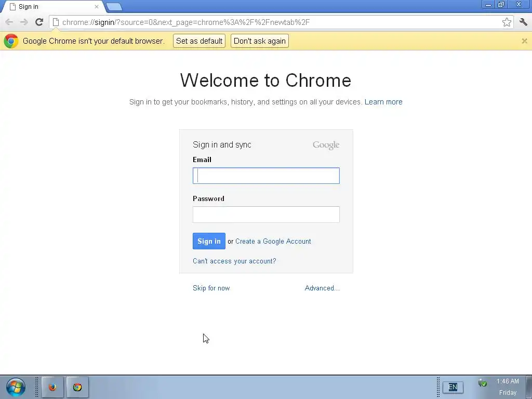Viewport: 532px width, 399px height.
Task: Bookmark this page with the star icon
Action: (507, 22)
